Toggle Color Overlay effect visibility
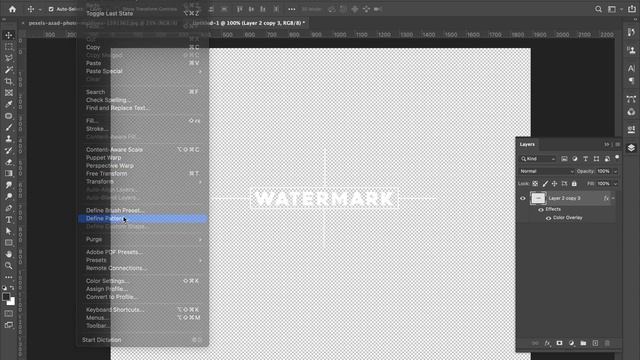 tap(548, 218)
